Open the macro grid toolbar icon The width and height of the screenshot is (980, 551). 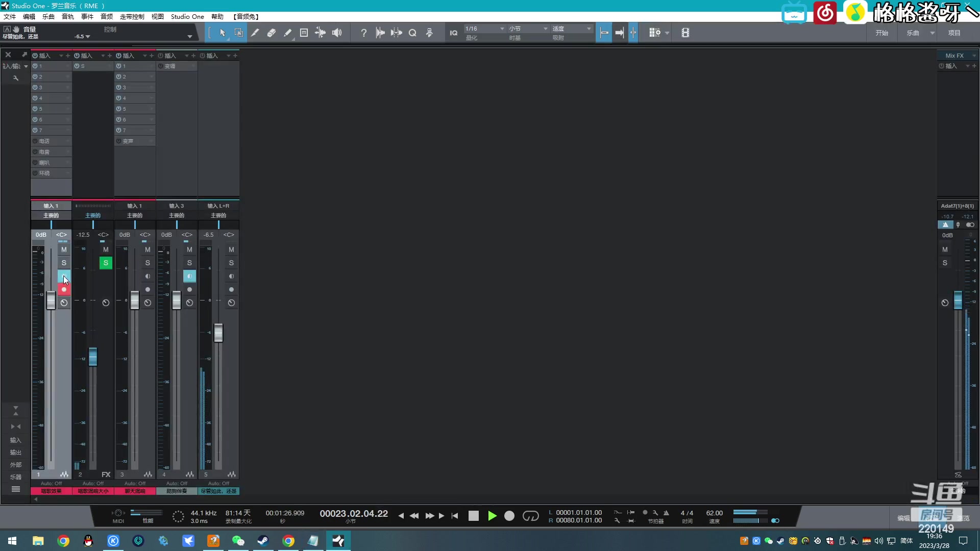click(654, 33)
